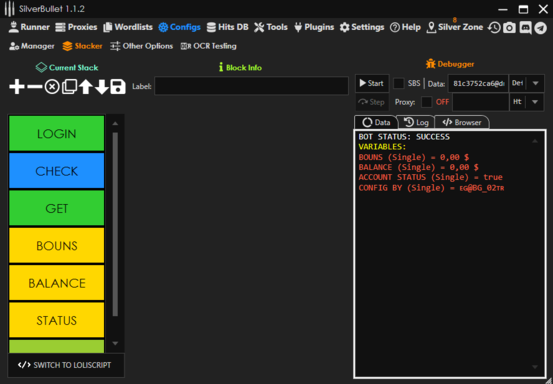Select the BALANCE block
Screen dimensions: 553x384
point(56,283)
